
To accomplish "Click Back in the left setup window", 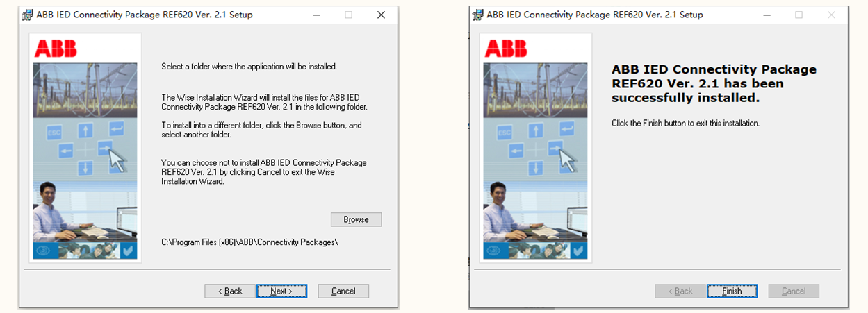I will coord(230,291).
